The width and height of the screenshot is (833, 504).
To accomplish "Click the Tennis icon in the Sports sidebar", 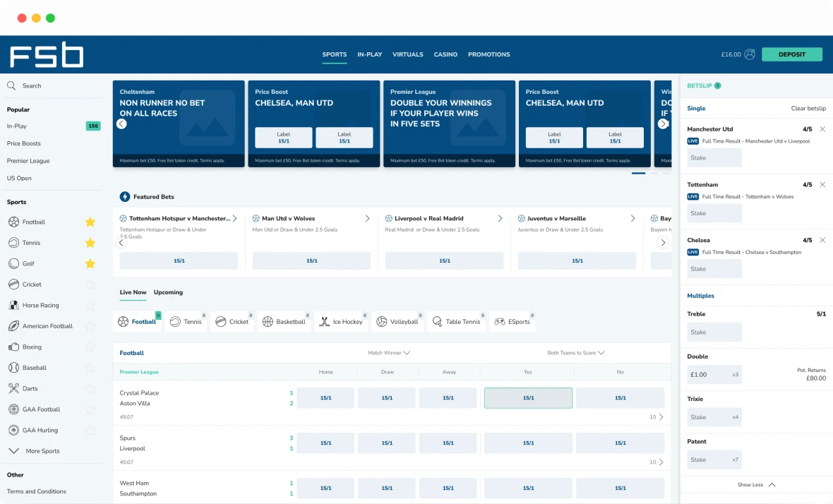I will point(14,243).
